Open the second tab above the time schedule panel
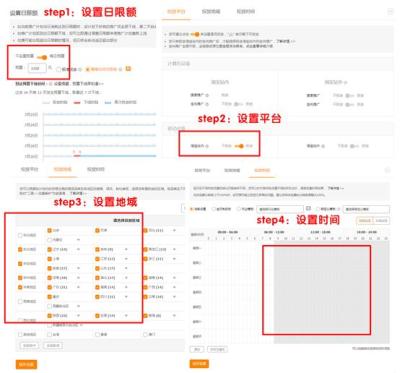Viewport: 400px width, 373px height. 232,170
